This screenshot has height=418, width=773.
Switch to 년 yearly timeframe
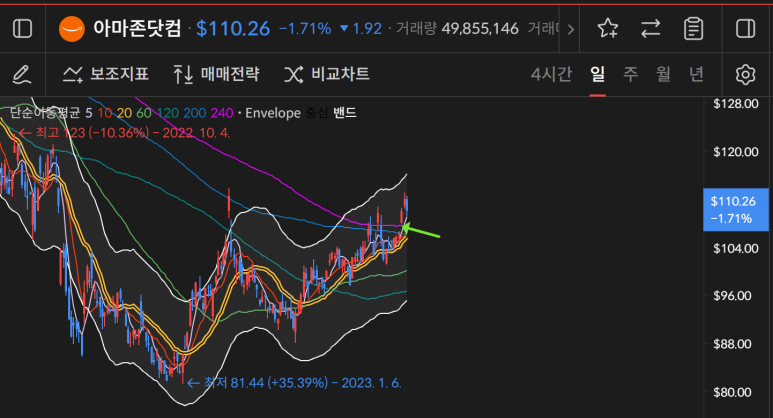[x=696, y=74]
